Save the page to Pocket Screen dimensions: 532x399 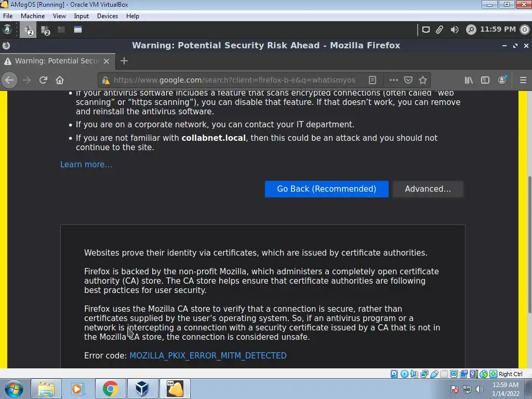pos(408,80)
